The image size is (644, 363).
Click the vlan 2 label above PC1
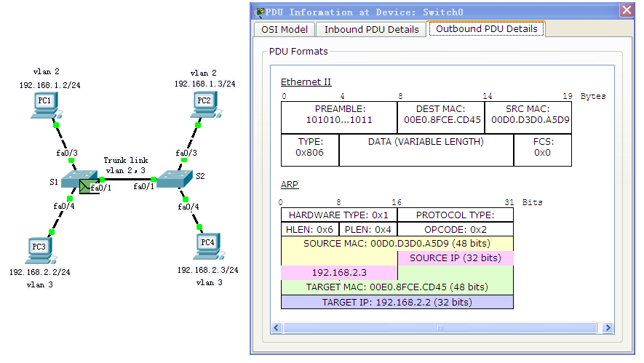[46, 72]
